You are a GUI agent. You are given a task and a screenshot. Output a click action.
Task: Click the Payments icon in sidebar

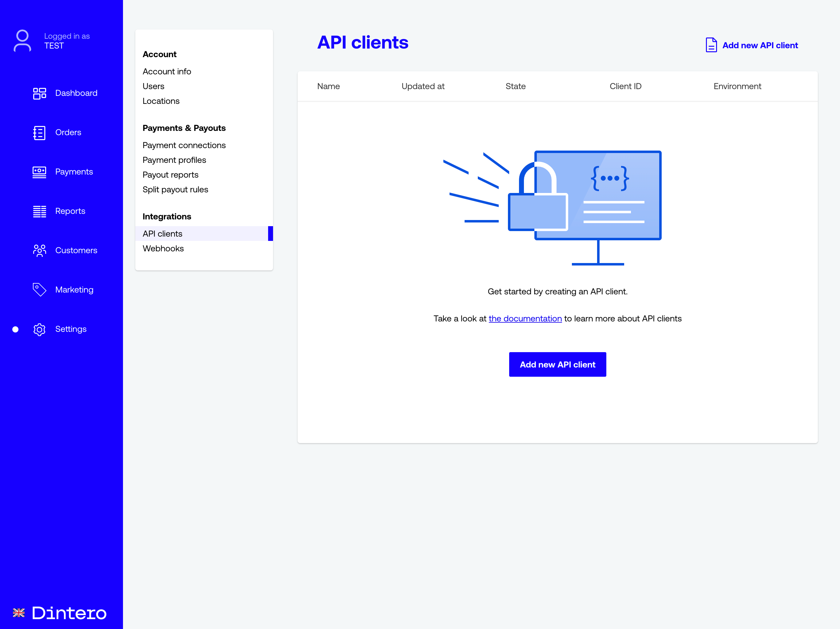(x=39, y=172)
